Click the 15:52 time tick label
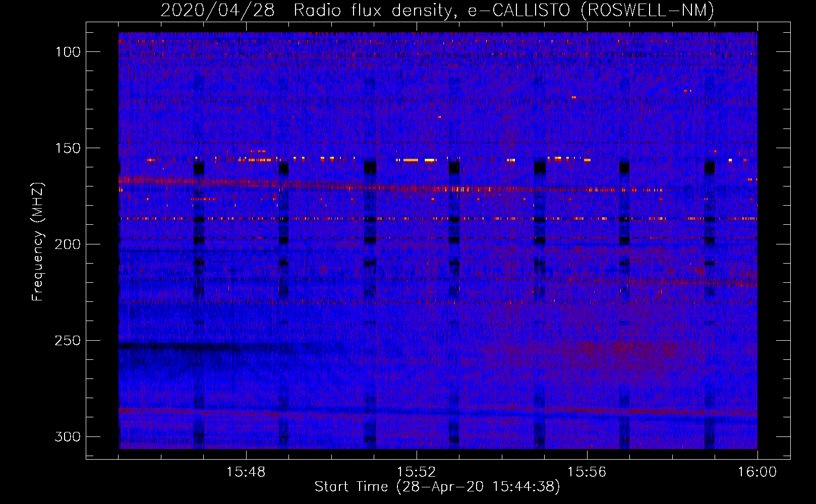The height and width of the screenshot is (504, 816). coord(416,472)
